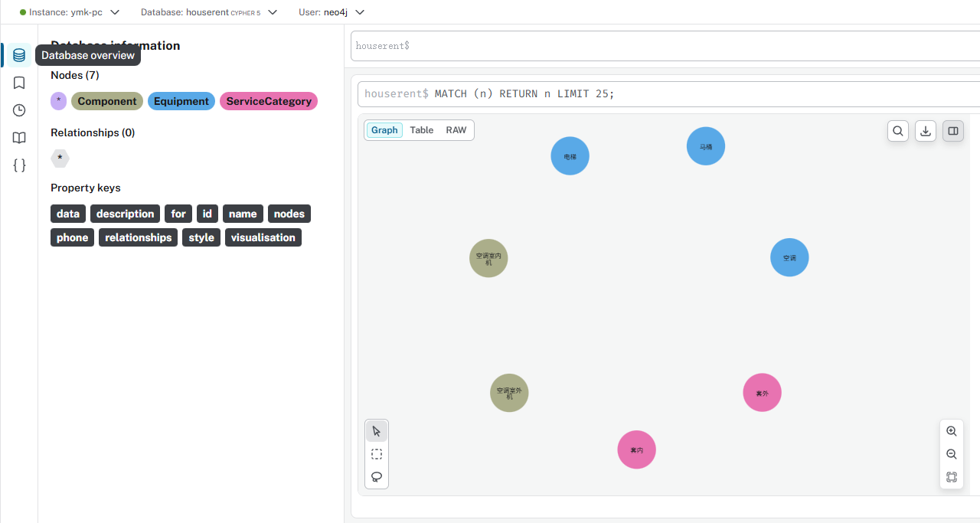This screenshot has width=980, height=523.
Task: Open the Parameters curly braces icon
Action: pos(19,165)
